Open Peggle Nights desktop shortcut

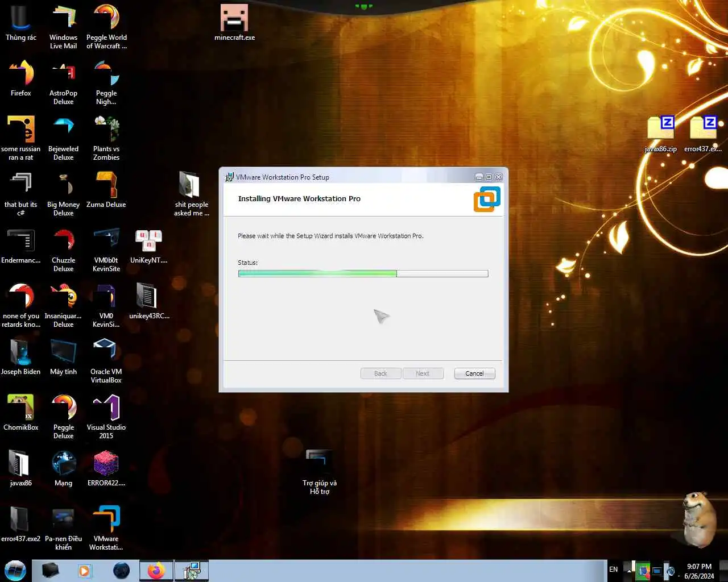106,82
